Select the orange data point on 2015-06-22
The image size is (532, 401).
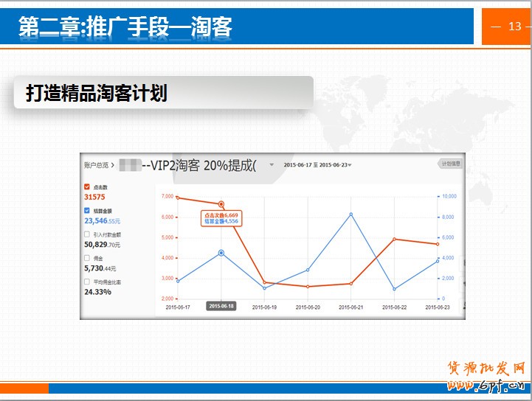[394, 239]
